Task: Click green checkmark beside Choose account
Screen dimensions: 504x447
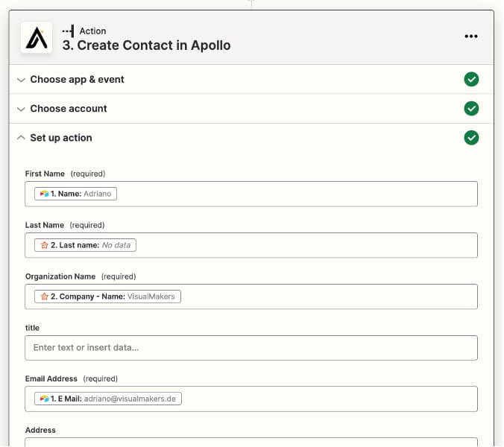Action: coord(471,109)
